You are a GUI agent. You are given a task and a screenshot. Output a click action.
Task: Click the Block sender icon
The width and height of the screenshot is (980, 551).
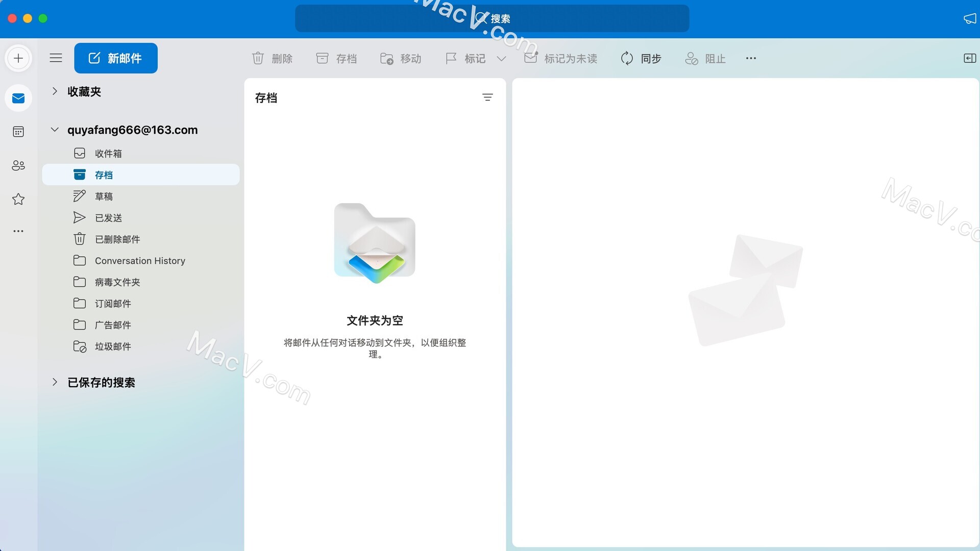[692, 58]
